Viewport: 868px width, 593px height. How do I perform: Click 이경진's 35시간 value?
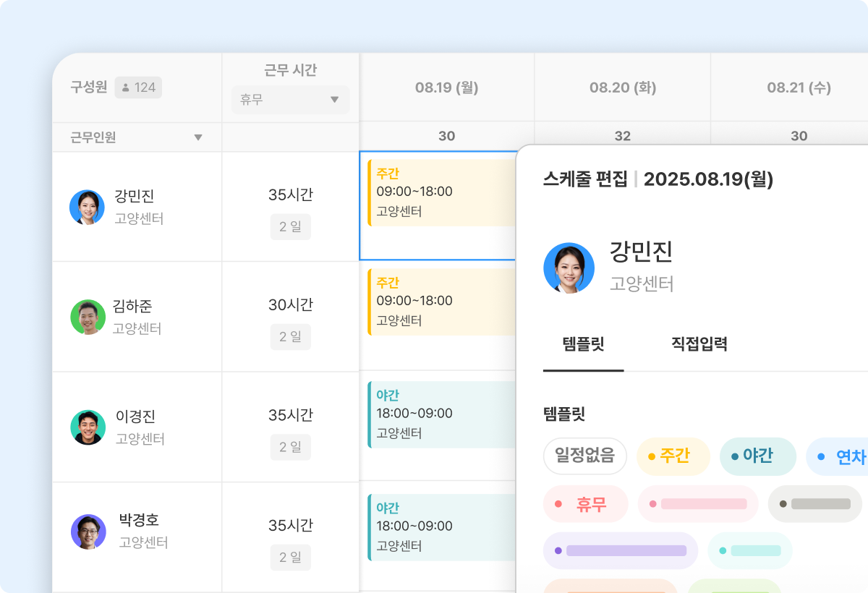(291, 415)
